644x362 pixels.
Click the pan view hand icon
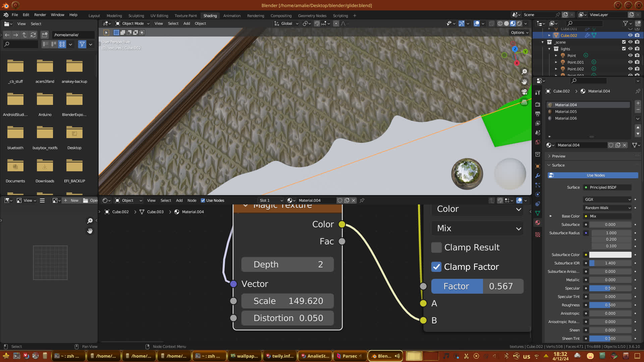click(x=524, y=82)
